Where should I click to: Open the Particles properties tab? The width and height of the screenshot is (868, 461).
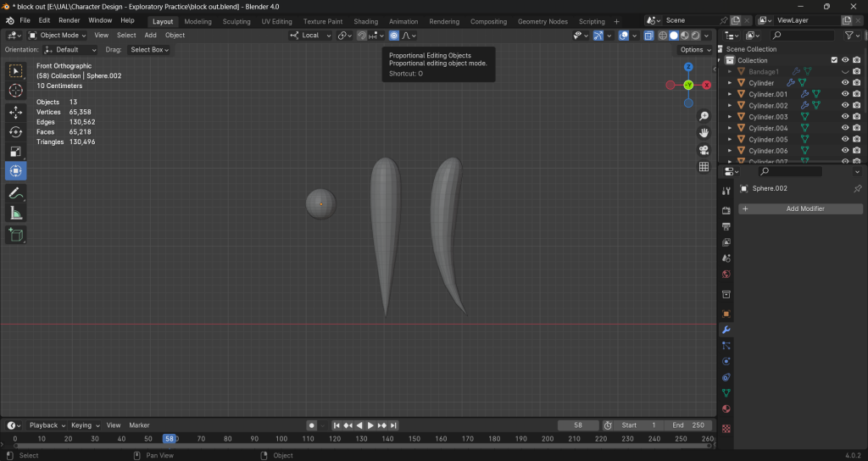726,346
